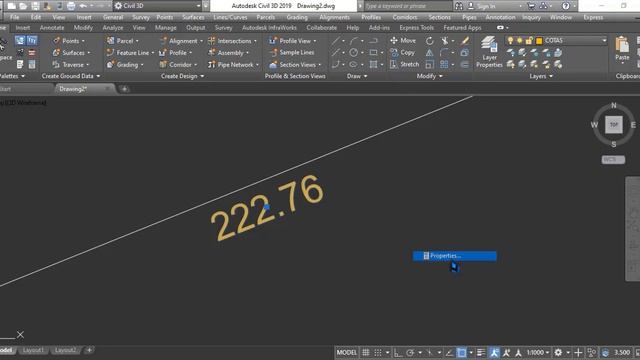Viewport: 640px width, 360px height.
Task: Switch to the Layout1 tab
Action: pos(33,350)
